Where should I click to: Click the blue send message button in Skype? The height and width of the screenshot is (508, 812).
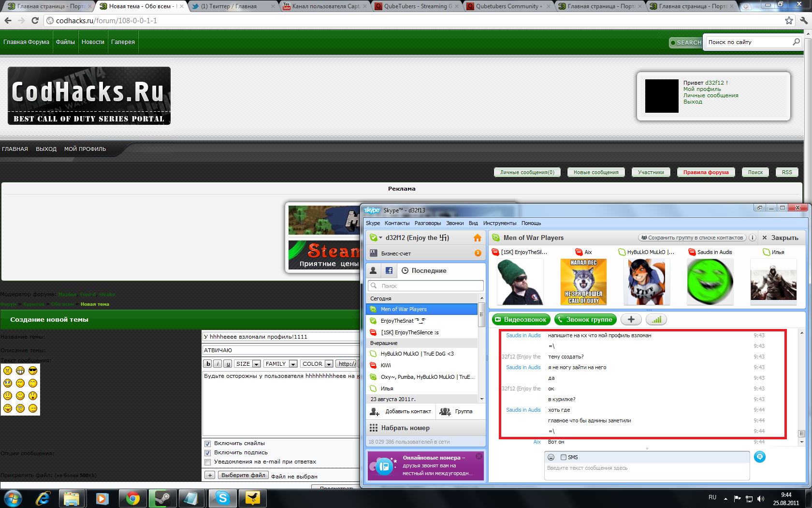coord(760,457)
